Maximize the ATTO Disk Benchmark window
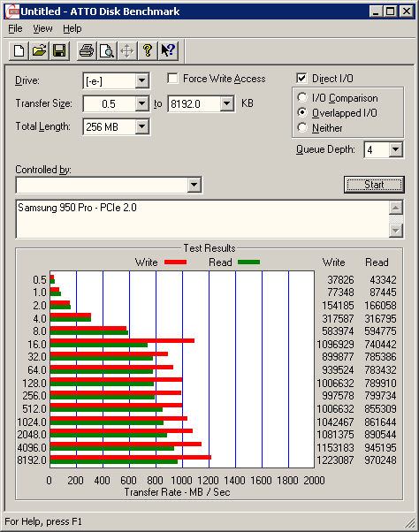Image resolution: width=419 pixels, height=532 pixels. [x=390, y=11]
